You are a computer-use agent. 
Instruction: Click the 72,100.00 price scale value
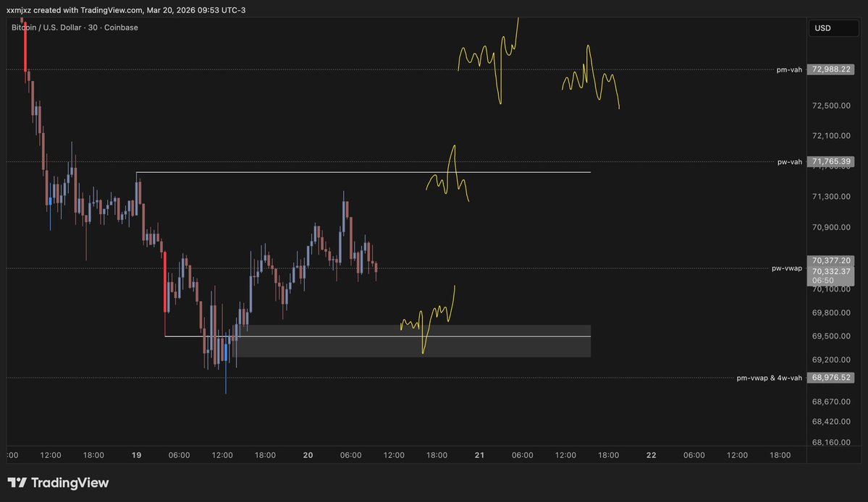[831, 135]
